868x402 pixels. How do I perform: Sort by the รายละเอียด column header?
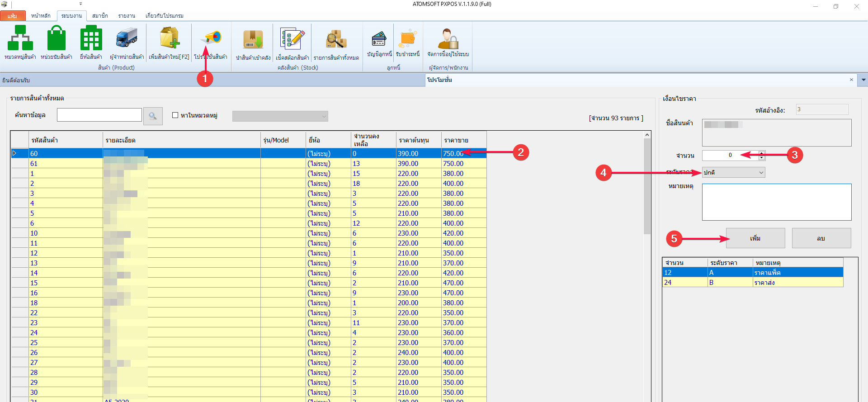(182, 140)
